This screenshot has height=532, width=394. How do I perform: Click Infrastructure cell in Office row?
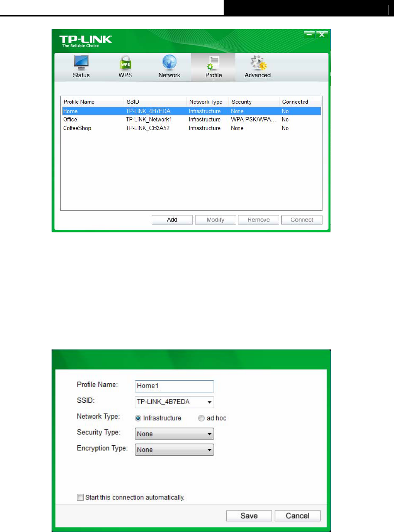point(205,120)
